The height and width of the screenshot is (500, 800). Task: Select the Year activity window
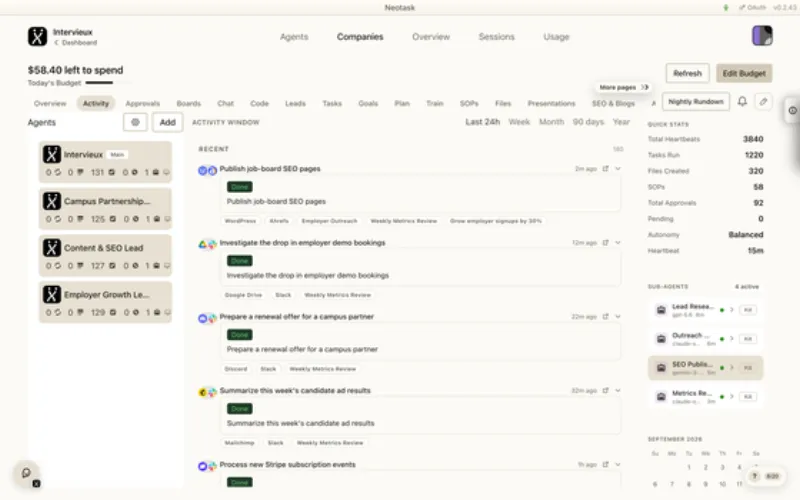[x=621, y=122]
